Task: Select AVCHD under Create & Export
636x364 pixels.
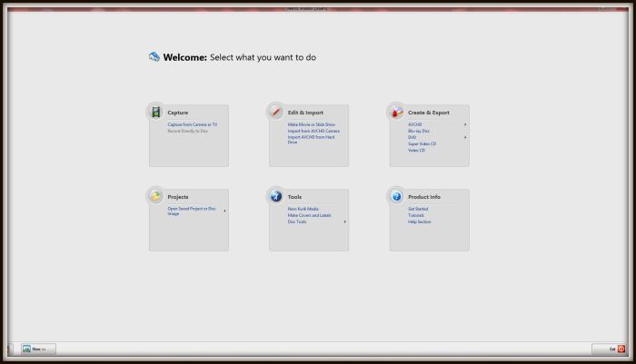Action: (x=415, y=124)
